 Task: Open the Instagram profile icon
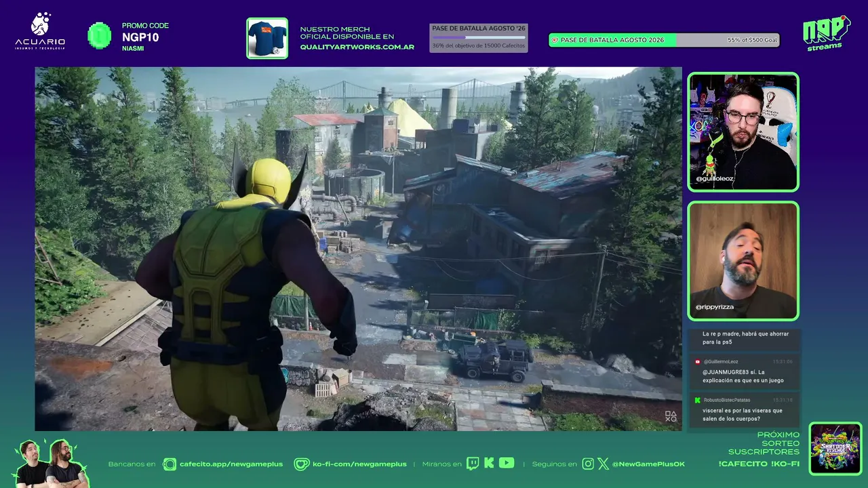pos(588,464)
